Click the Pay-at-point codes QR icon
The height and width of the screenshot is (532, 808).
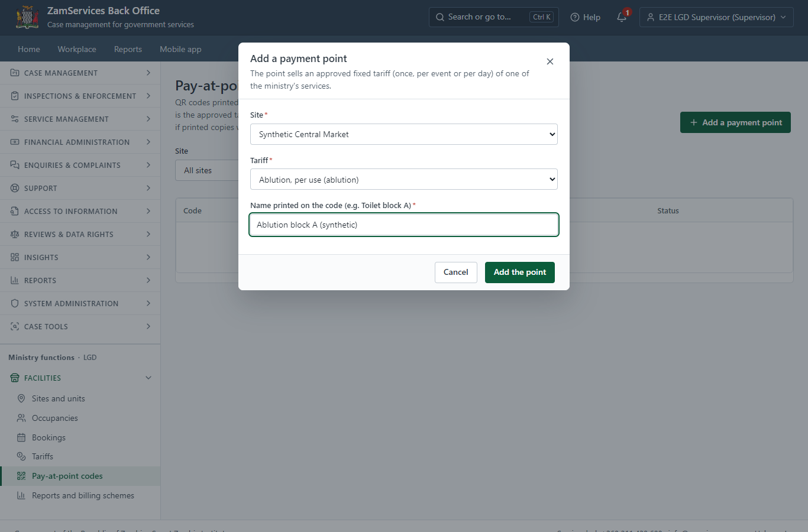(21, 476)
